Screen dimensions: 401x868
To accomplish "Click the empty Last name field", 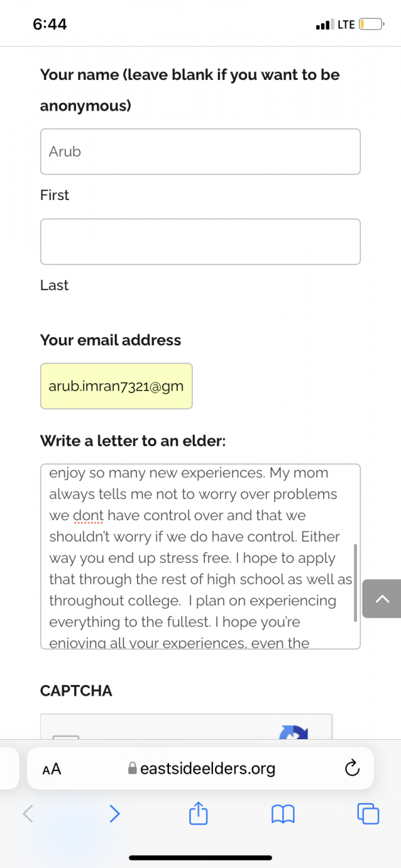I will (200, 241).
